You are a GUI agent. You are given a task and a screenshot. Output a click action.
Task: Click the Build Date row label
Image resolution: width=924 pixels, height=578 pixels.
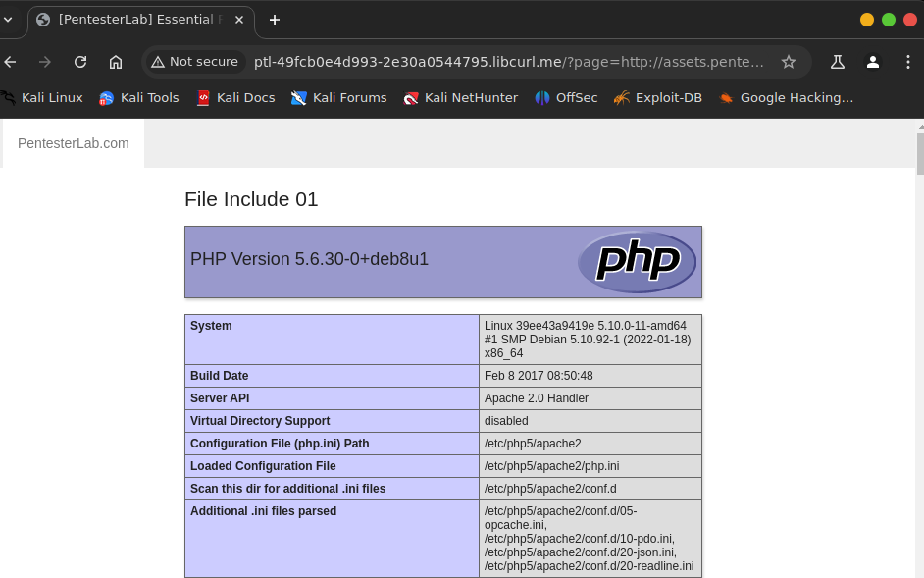(x=219, y=376)
